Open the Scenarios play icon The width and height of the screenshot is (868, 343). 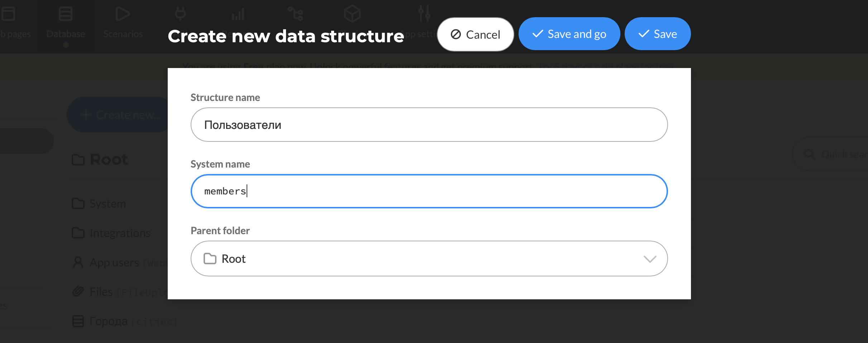[x=123, y=14]
